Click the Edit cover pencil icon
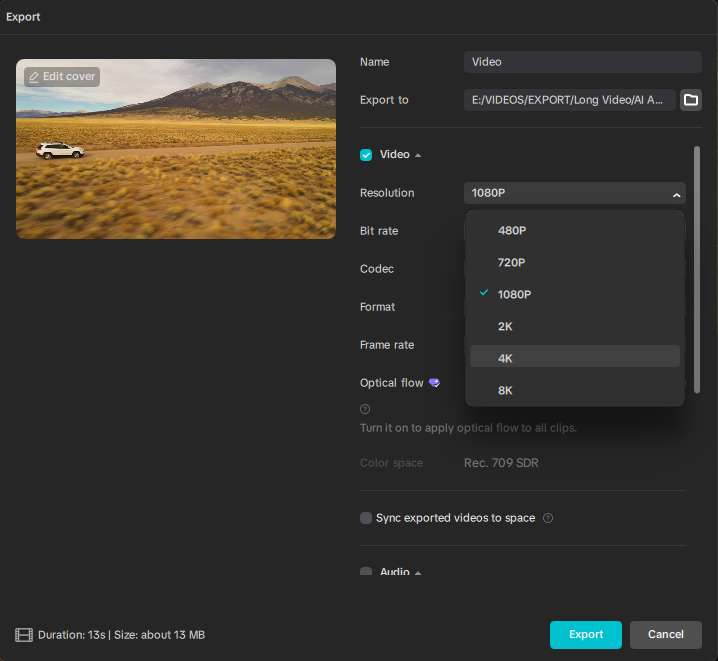Screen dimensions: 718x661 (x=33, y=77)
